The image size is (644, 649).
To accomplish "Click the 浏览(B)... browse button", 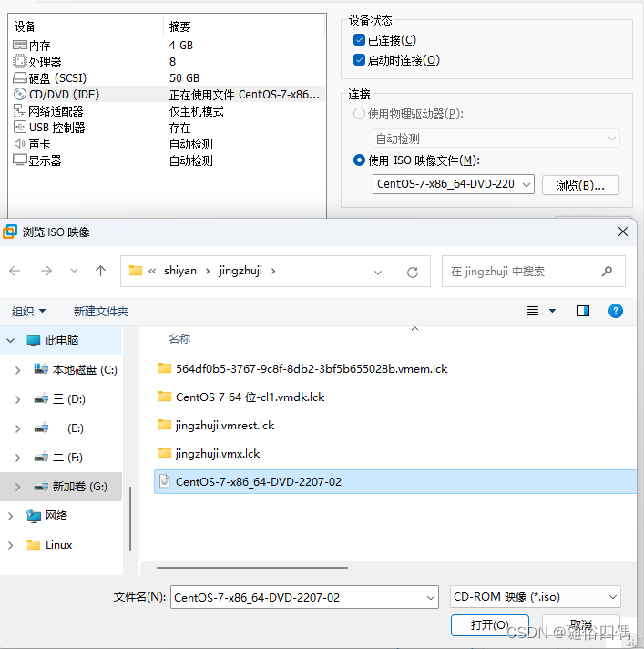I will [x=580, y=185].
